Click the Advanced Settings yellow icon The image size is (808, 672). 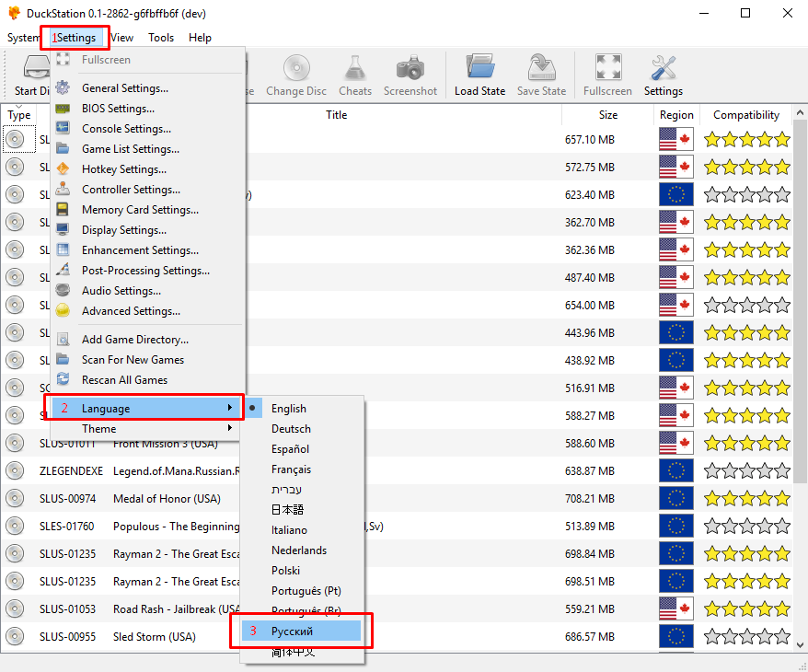click(x=63, y=310)
